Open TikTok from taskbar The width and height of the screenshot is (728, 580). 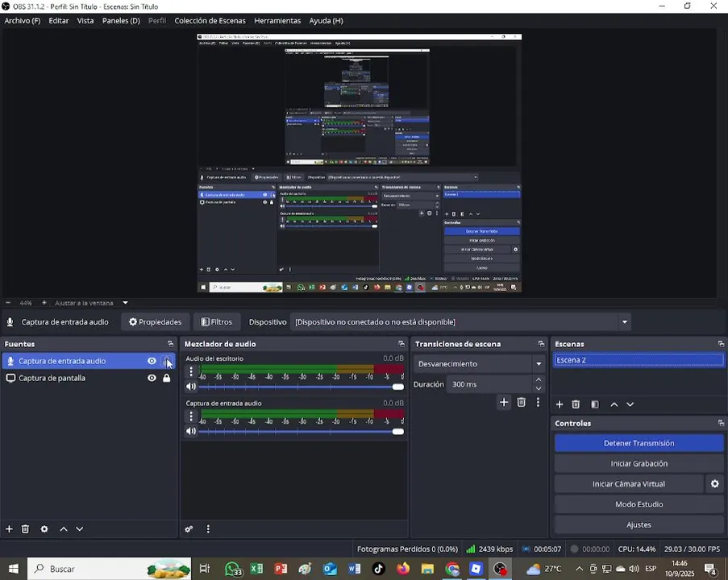[378, 569]
